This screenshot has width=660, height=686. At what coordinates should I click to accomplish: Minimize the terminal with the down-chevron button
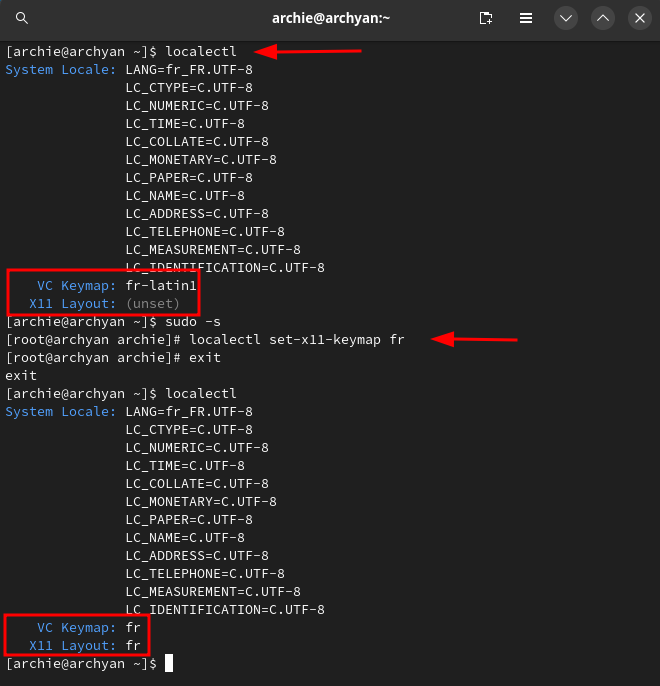tap(566, 18)
